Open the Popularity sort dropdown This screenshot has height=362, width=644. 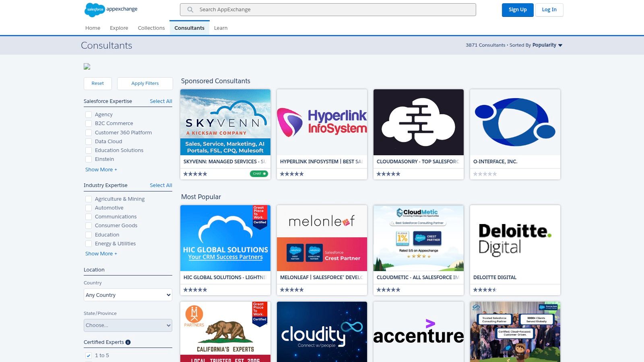[x=547, y=45]
